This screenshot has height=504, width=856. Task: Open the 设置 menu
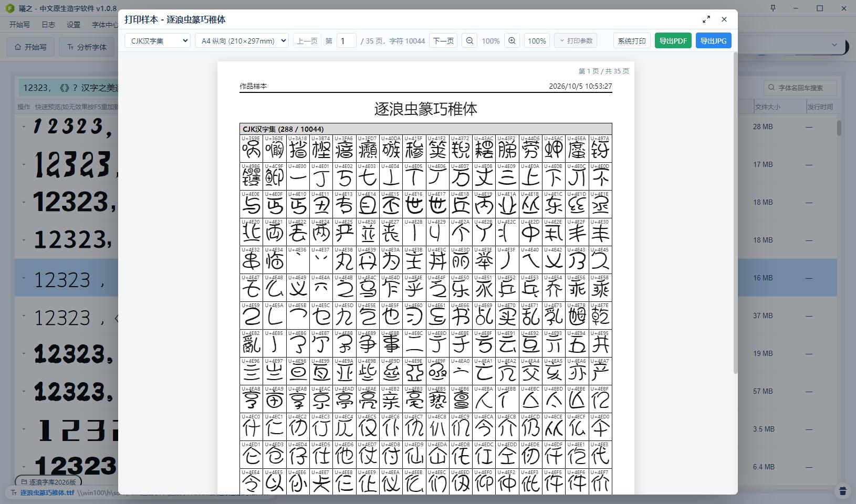74,25
